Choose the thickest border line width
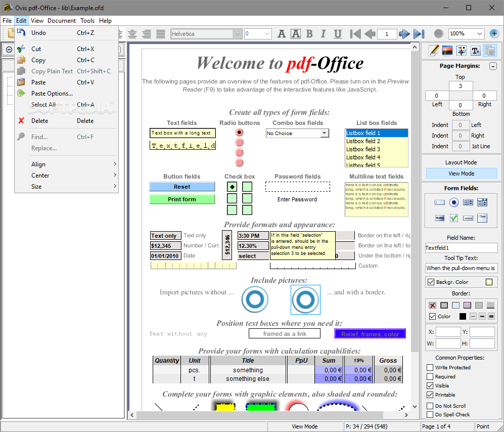 (491, 316)
